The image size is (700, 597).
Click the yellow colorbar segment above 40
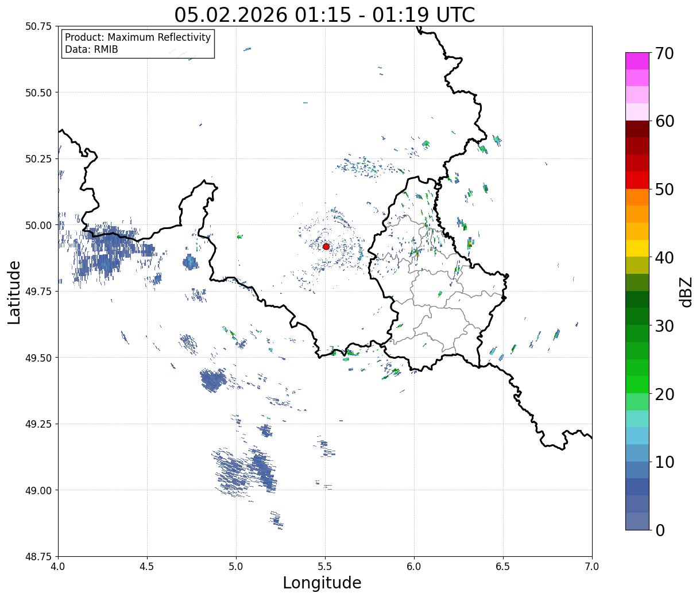coord(637,248)
